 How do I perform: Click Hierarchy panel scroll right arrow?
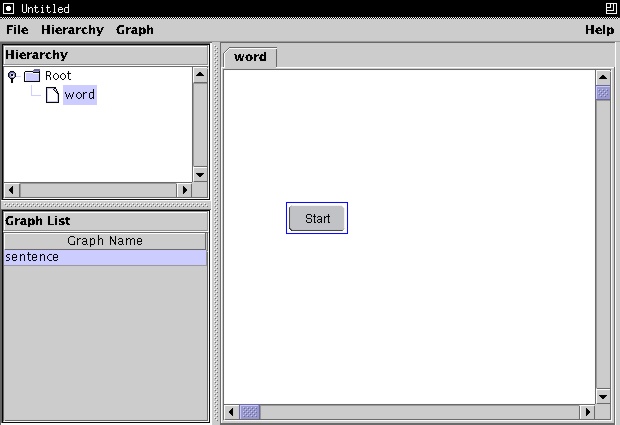tap(184, 190)
